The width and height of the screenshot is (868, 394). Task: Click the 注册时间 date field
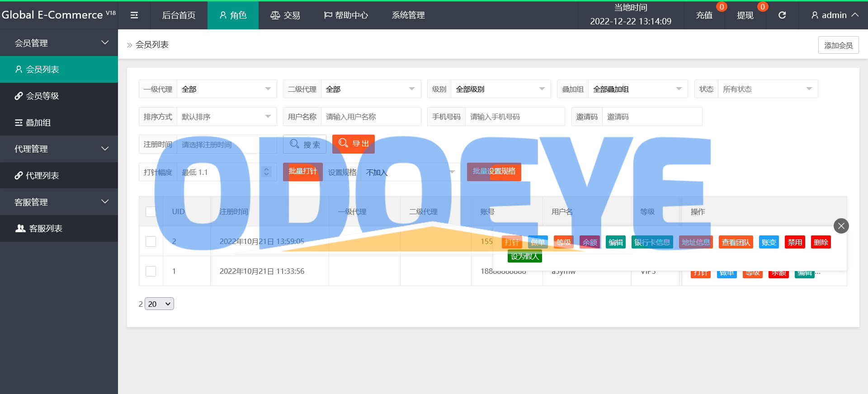[226, 144]
